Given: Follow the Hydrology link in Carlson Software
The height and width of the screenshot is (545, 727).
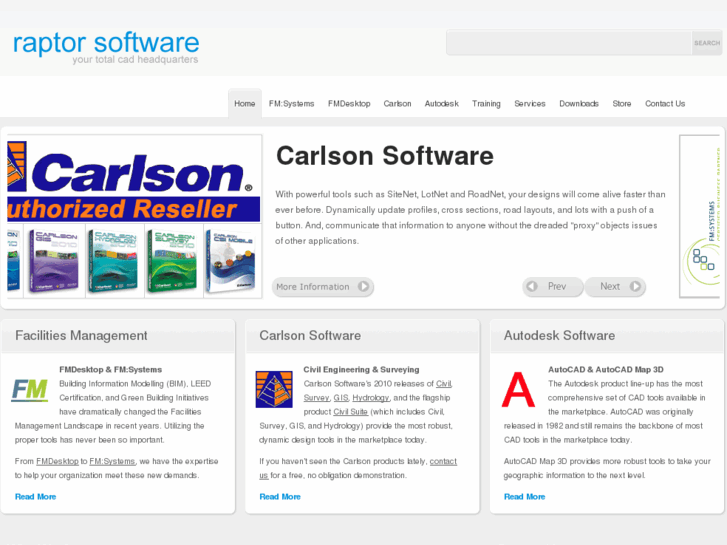Looking at the screenshot, I should (x=370, y=398).
